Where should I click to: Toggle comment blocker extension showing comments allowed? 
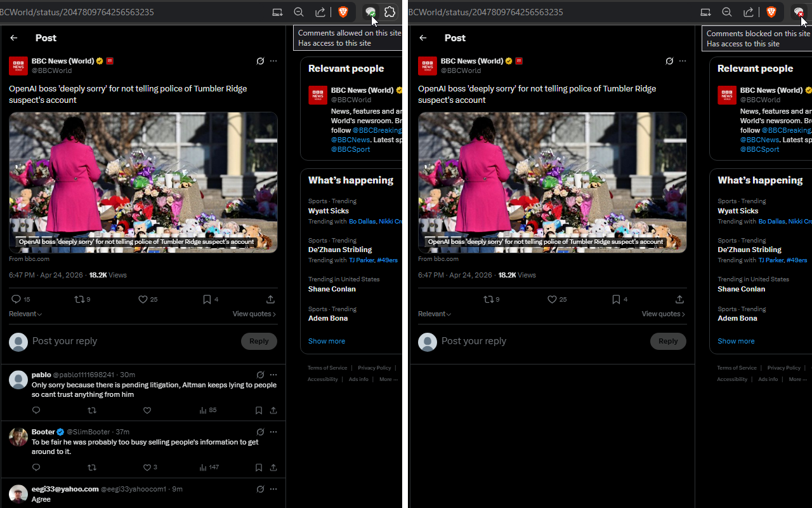pos(370,12)
